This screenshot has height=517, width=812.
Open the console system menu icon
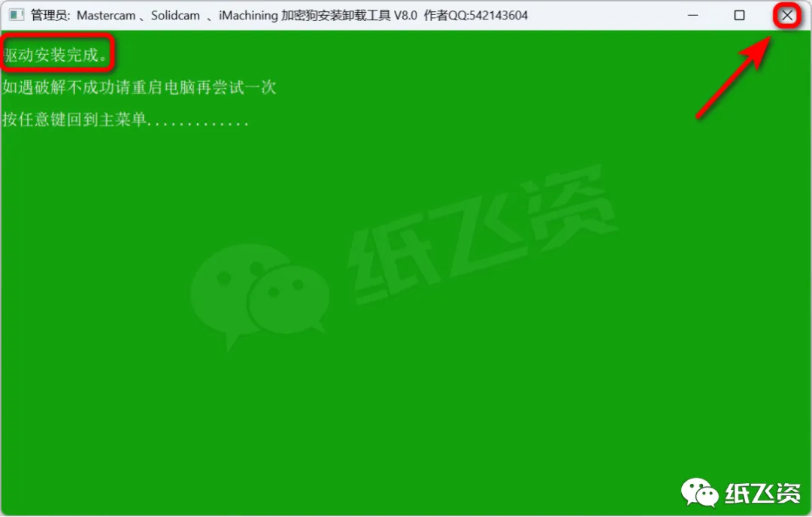[x=17, y=15]
